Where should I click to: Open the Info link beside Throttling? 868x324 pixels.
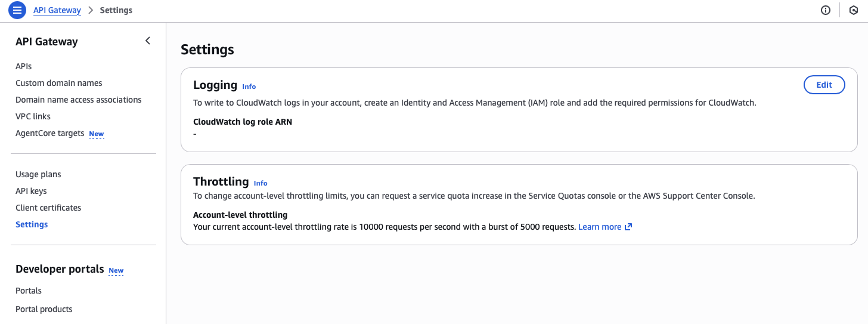click(261, 183)
